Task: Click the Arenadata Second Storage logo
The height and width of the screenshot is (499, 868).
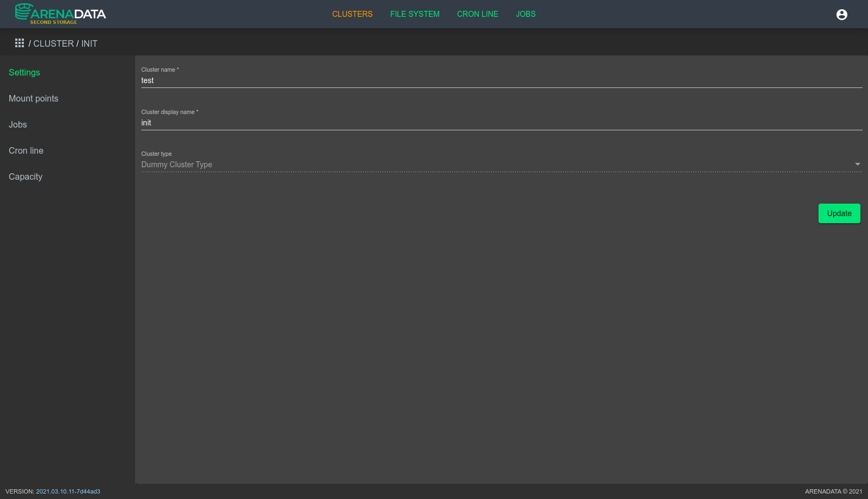Action: 60,14
